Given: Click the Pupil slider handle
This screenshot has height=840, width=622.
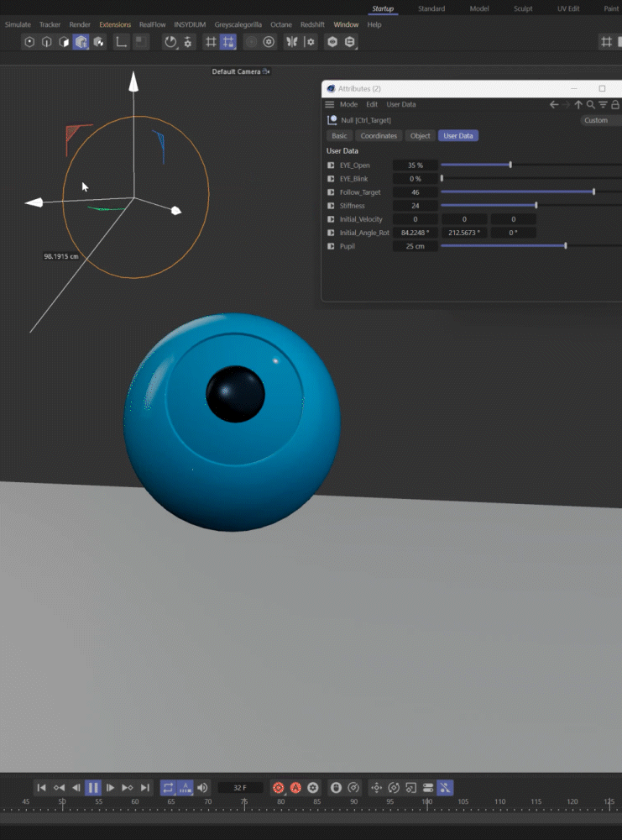Looking at the screenshot, I should pos(565,246).
